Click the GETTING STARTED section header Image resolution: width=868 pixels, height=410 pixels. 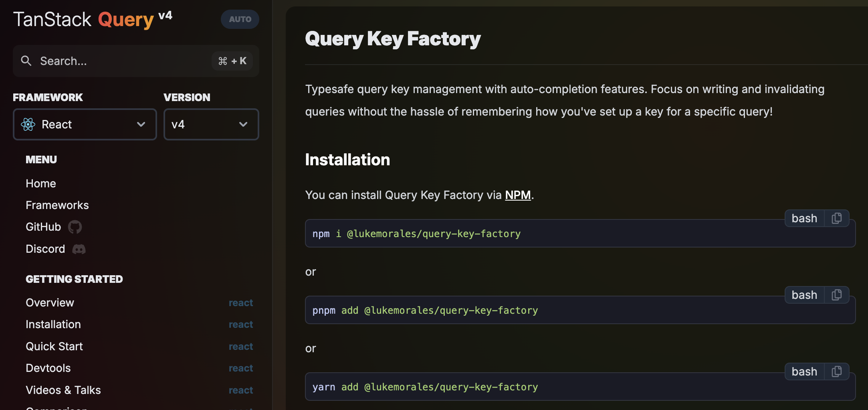point(74,279)
